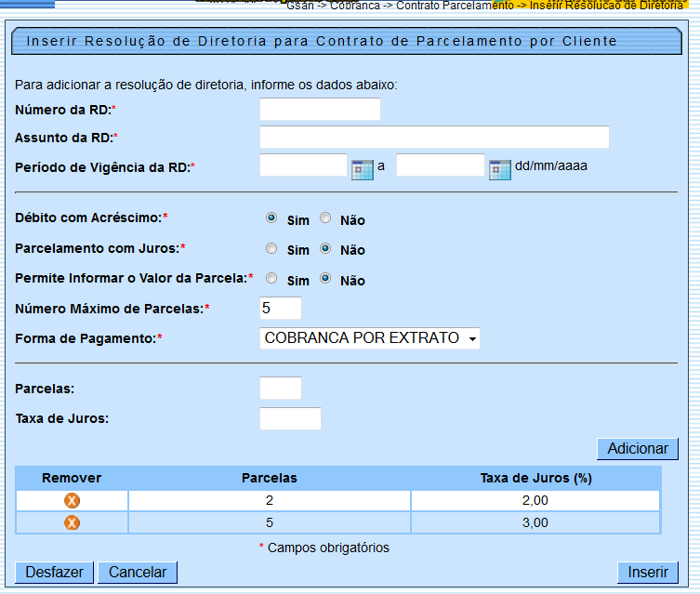The image size is (700, 594).
Task: Focus the Número da RD field
Action: (320, 110)
